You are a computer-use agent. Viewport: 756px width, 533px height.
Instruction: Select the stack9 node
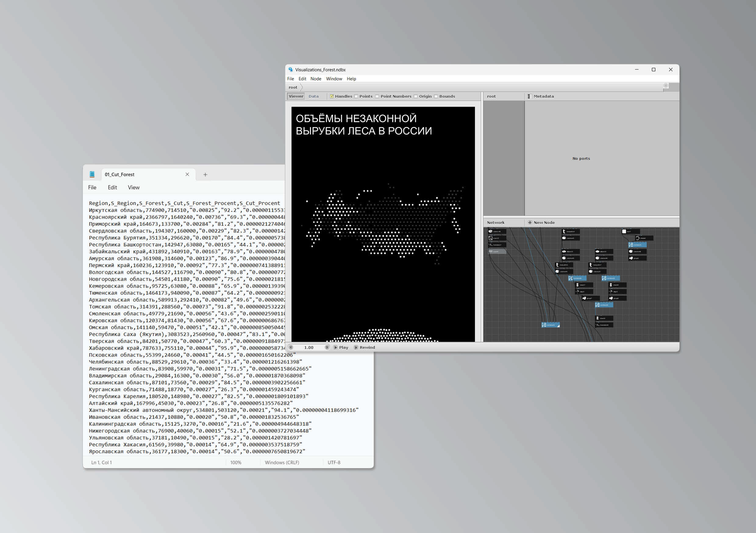604,318
